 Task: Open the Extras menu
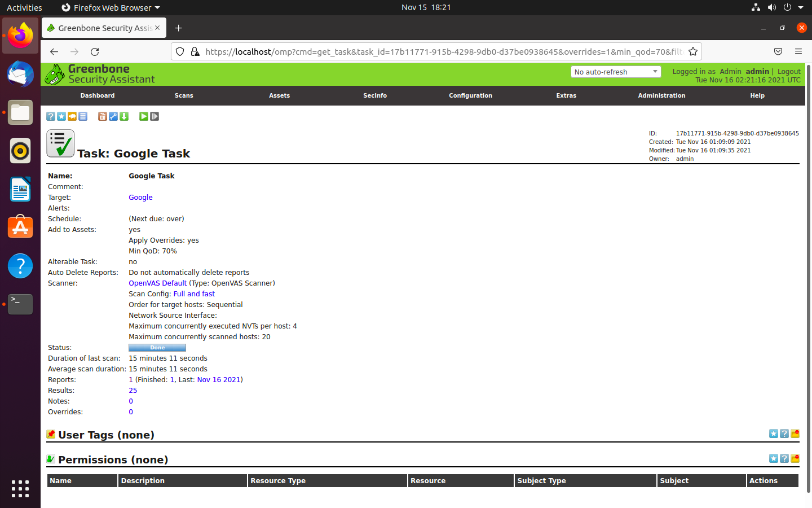(x=566, y=95)
